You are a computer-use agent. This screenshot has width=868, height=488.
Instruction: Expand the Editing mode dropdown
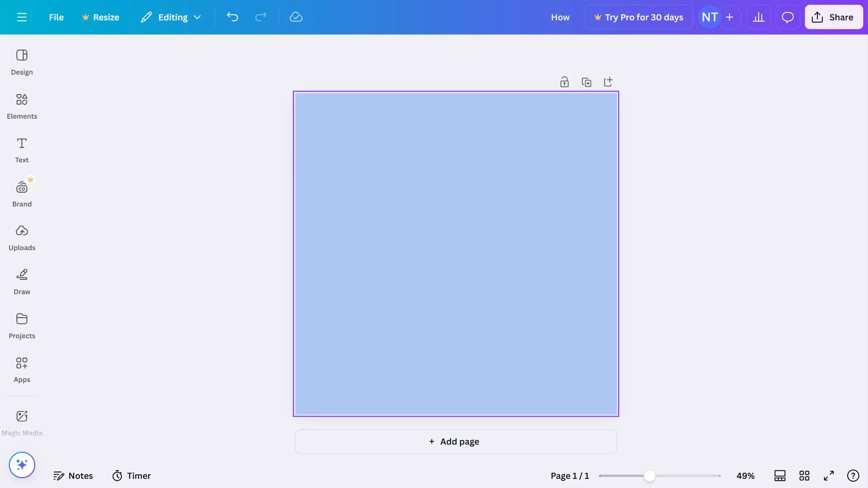click(x=197, y=17)
